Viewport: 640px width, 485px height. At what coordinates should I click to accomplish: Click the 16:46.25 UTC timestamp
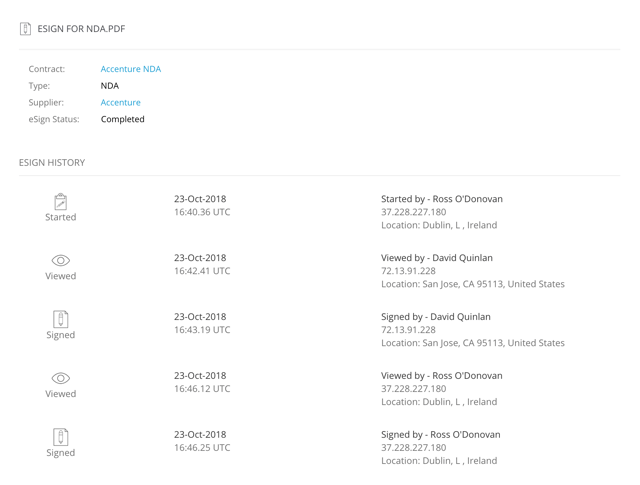[201, 448]
